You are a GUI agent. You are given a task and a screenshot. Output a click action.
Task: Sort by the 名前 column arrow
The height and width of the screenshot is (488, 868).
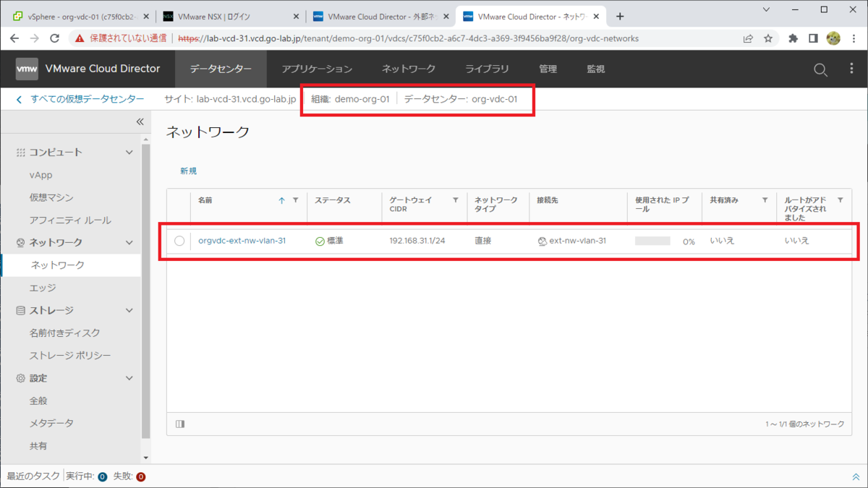point(281,200)
